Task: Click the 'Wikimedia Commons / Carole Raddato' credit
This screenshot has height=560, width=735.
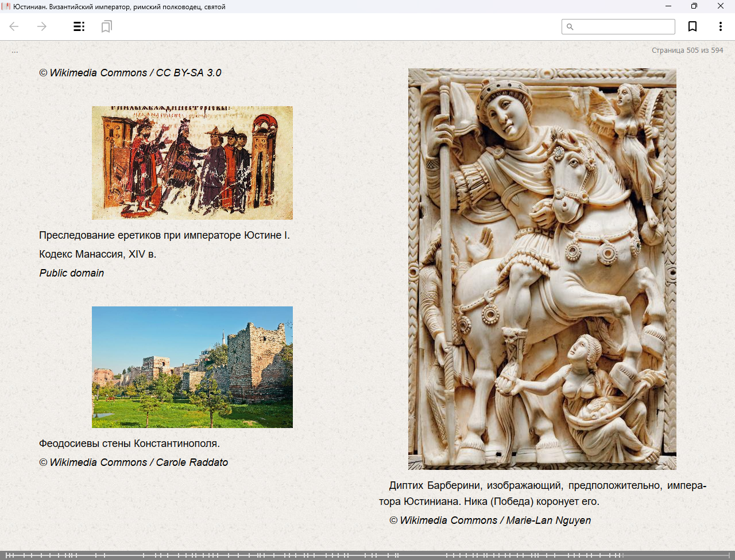Action: click(133, 462)
